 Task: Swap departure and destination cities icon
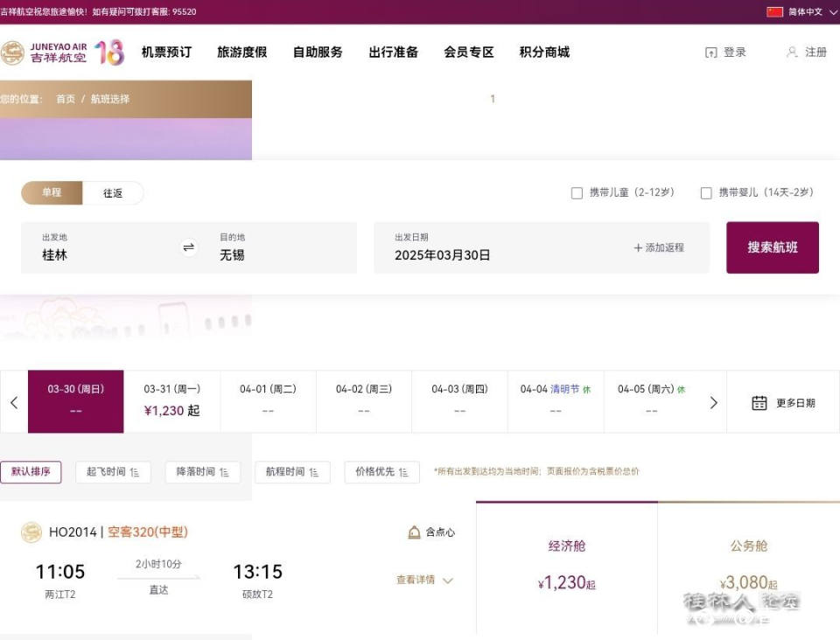click(189, 247)
